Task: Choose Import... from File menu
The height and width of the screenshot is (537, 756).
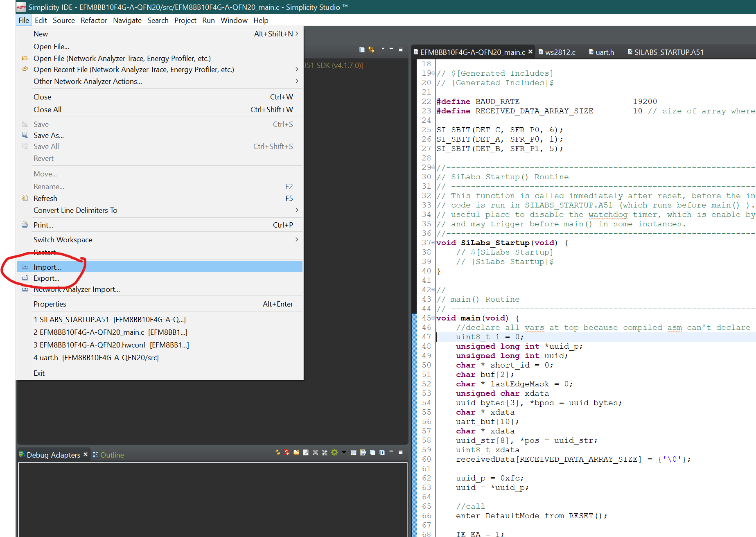Action: 47,267
